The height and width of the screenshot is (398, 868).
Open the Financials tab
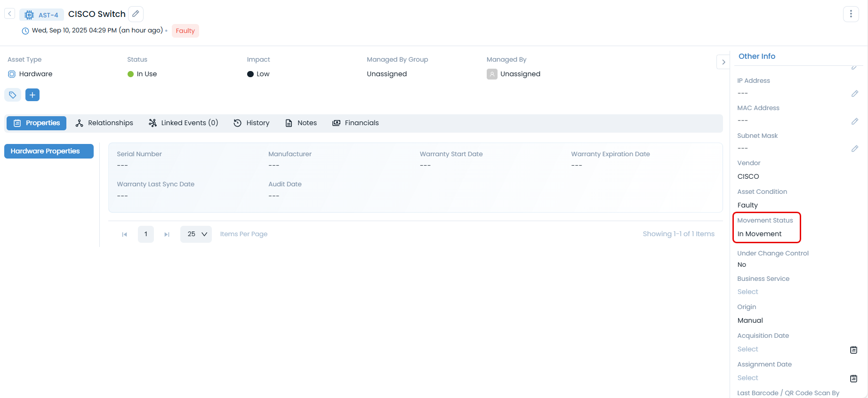point(355,123)
